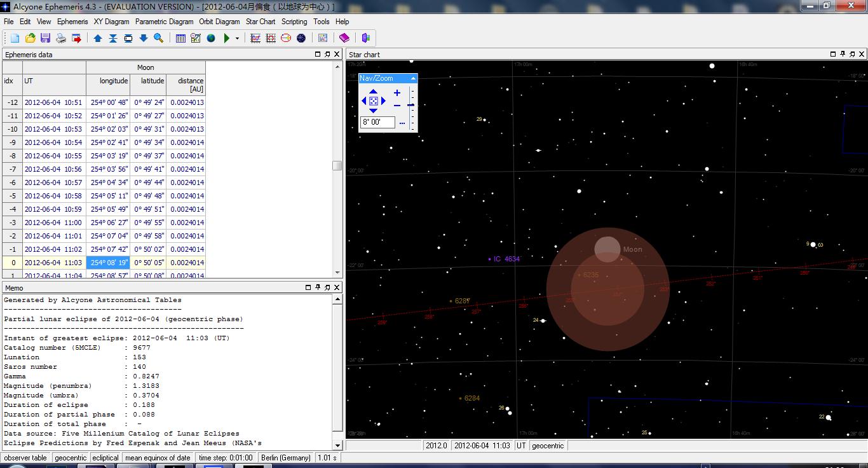Click the blue down arrow toolbar icon
This screenshot has width=868, height=468.
[143, 38]
